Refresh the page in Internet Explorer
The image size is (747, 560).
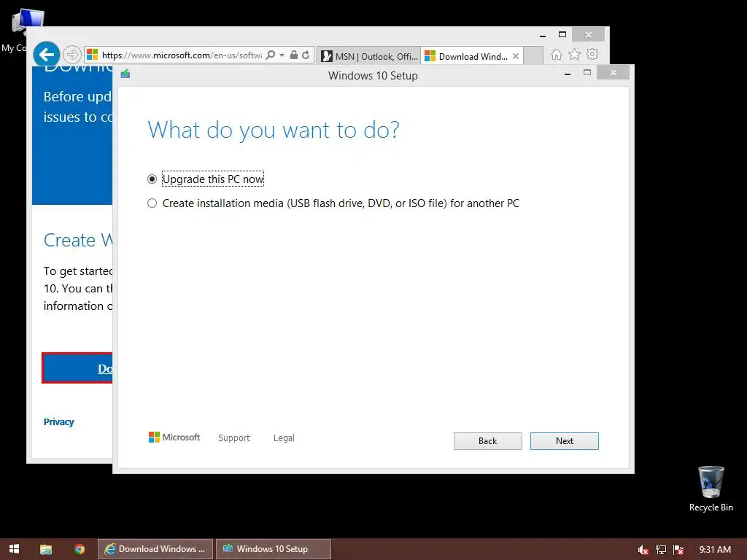(306, 55)
